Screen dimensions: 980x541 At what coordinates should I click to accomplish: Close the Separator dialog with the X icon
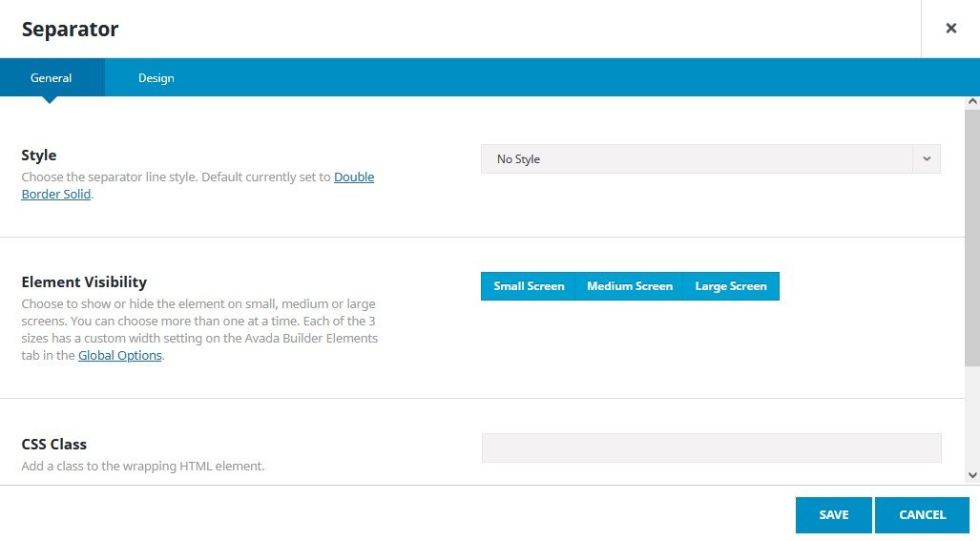tap(950, 29)
